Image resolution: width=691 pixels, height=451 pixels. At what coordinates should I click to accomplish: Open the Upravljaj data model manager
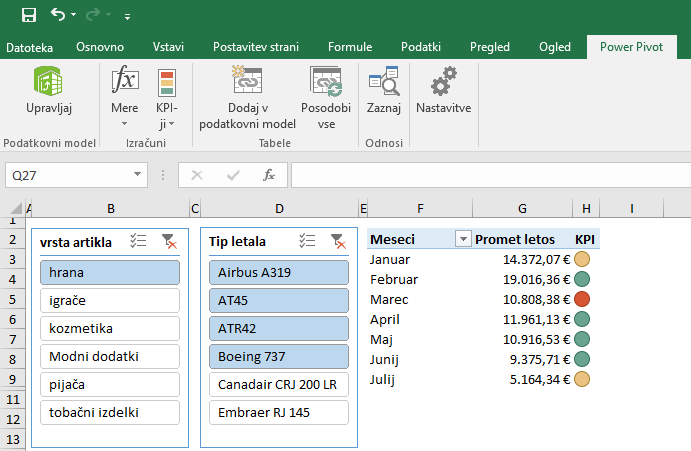[48, 91]
